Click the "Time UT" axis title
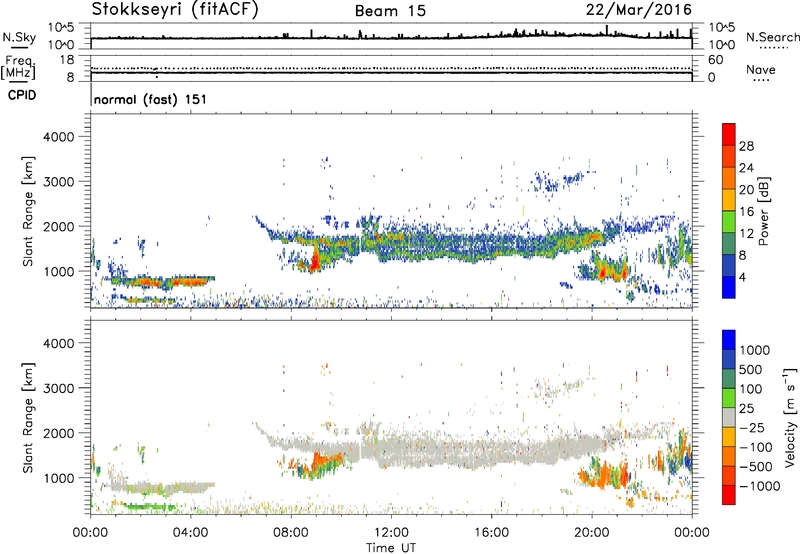The height and width of the screenshot is (554, 800). 391,548
